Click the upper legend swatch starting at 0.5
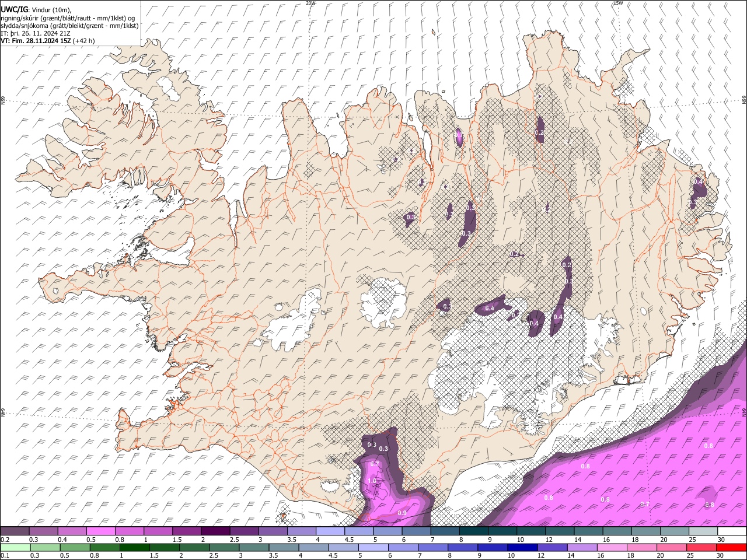The height and width of the screenshot is (560, 747). click(100, 531)
